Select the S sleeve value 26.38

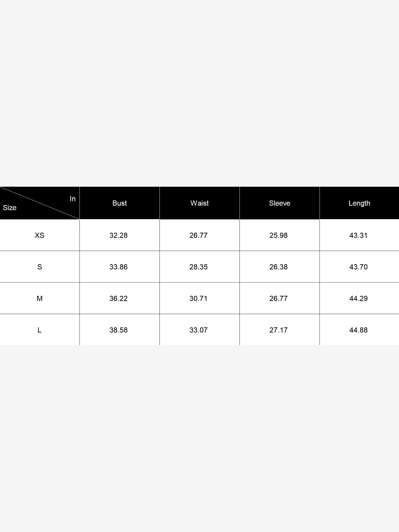click(x=279, y=267)
